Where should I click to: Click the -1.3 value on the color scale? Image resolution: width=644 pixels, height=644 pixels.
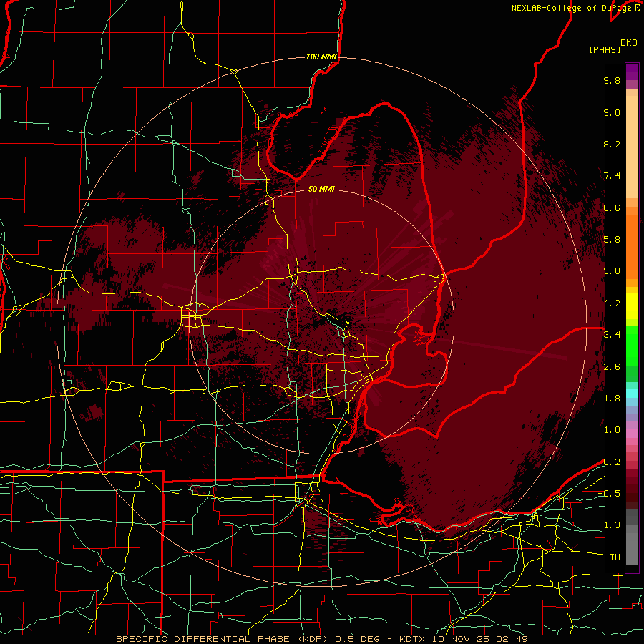pos(609,525)
